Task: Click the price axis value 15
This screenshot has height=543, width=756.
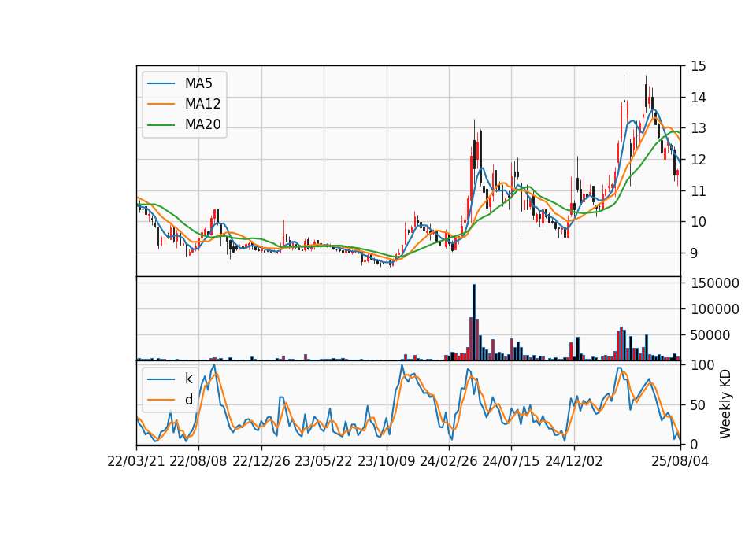Action: pos(699,66)
